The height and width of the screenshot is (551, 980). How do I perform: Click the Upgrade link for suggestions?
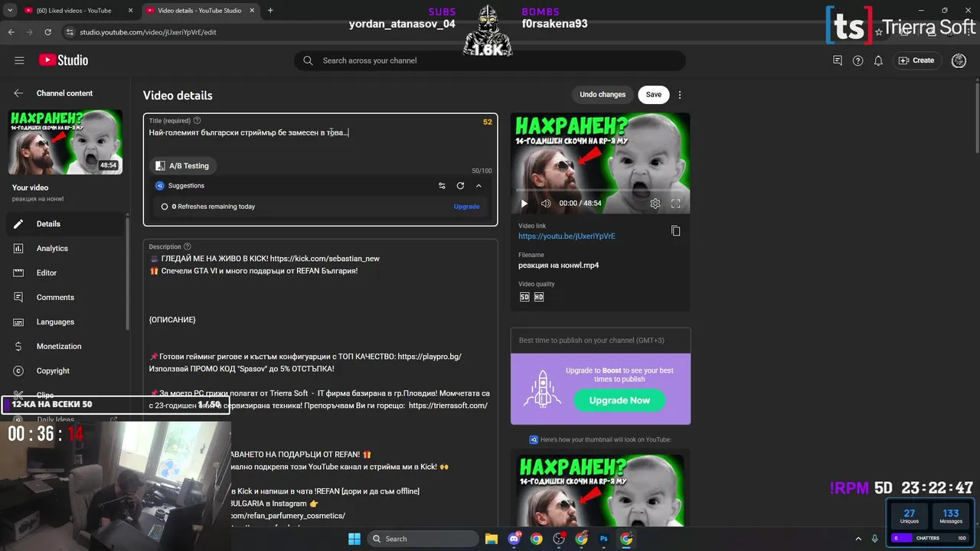[x=466, y=207]
